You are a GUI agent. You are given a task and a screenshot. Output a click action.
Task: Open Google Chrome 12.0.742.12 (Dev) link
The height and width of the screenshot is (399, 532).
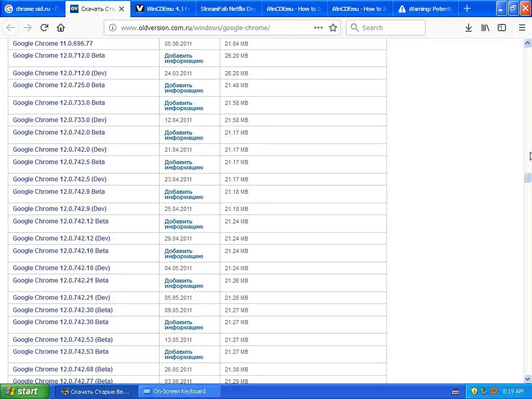tap(61, 238)
